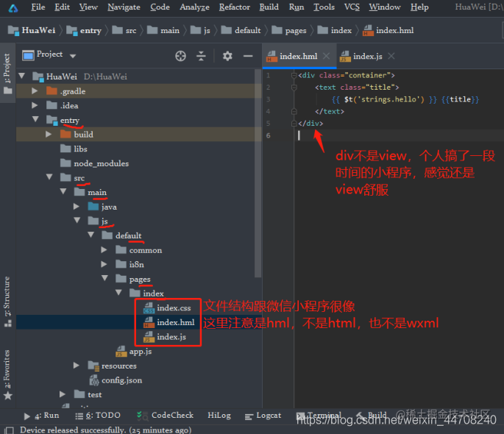Collapse the index folder in pages
This screenshot has height=434, width=504.
click(118, 292)
